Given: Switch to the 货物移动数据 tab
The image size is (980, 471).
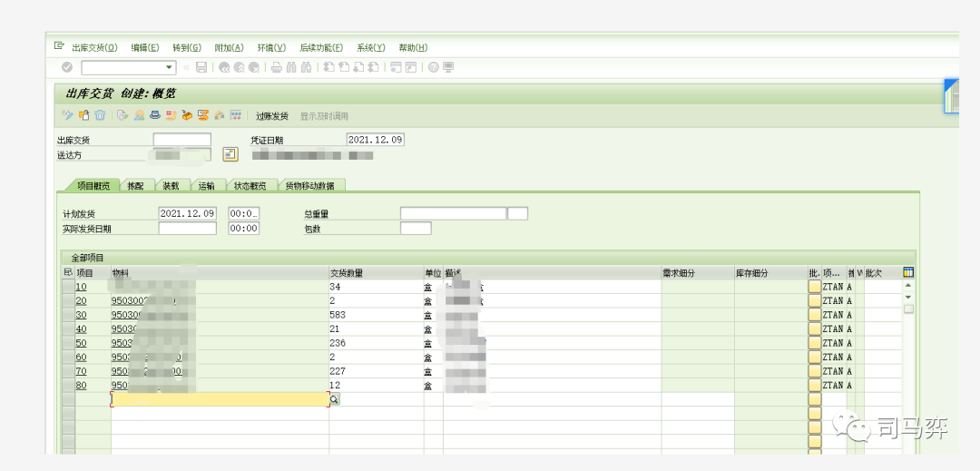Looking at the screenshot, I should [310, 185].
